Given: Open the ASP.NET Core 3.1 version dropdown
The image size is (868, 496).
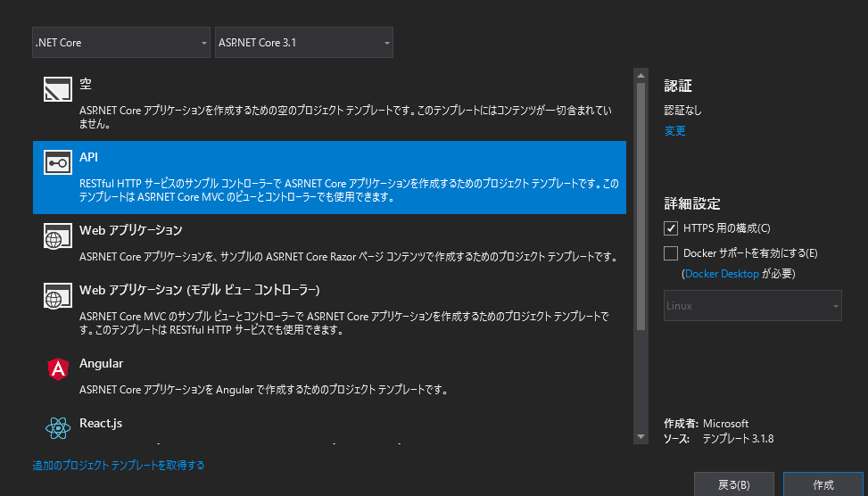Looking at the screenshot, I should tap(304, 42).
